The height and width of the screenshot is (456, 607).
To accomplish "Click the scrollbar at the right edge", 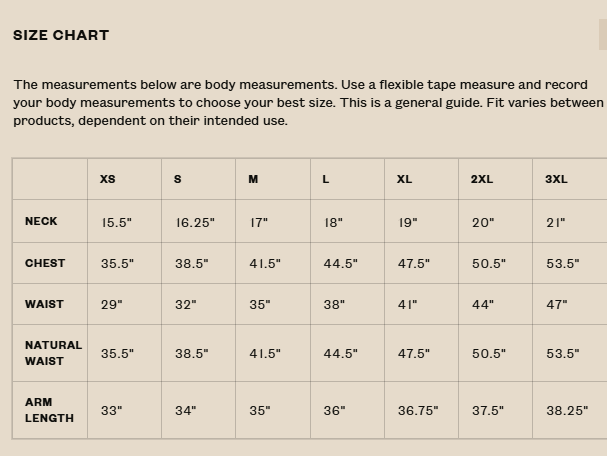I will tap(602, 35).
